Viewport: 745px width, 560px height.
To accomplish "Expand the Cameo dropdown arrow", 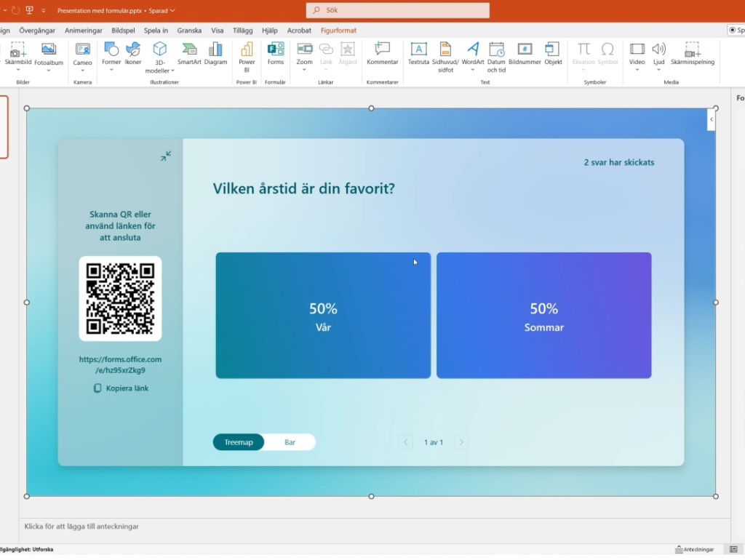I will tap(82, 71).
